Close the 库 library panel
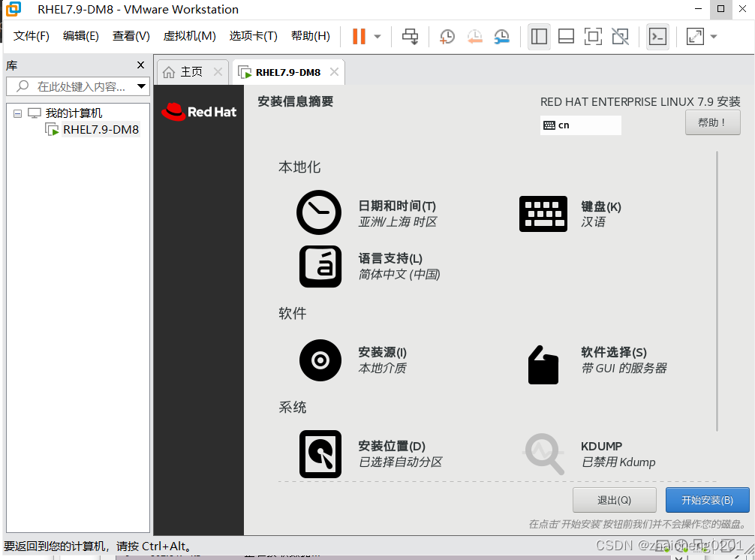The image size is (755, 560). point(140,65)
